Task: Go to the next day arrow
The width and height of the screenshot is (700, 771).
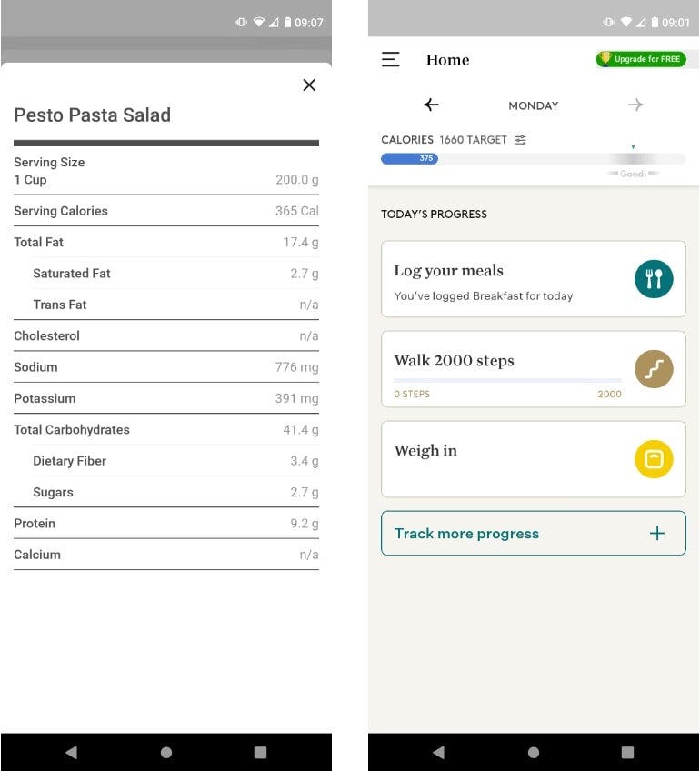Action: coord(635,105)
